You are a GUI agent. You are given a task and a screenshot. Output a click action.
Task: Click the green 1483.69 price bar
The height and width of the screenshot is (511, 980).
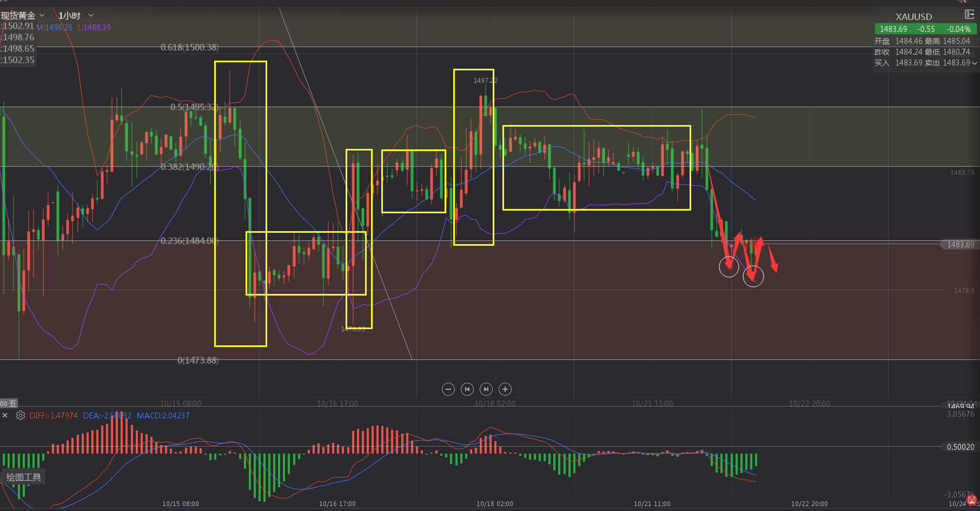[x=925, y=29]
